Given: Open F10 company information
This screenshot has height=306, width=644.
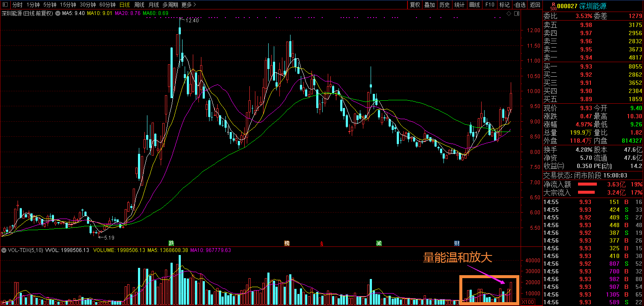Looking at the screenshot, I should tap(489, 5).
